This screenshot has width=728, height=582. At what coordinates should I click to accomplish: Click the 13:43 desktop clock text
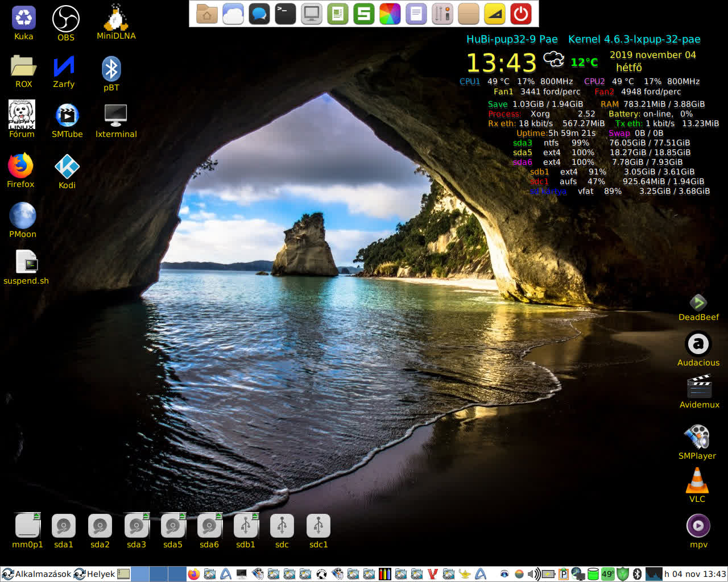pos(501,63)
